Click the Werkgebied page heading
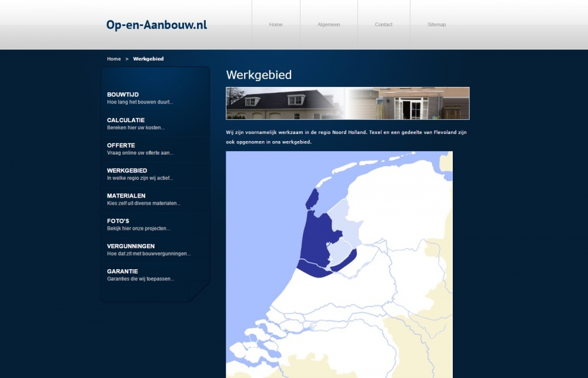Screen dimensions: 588x378 pos(259,75)
